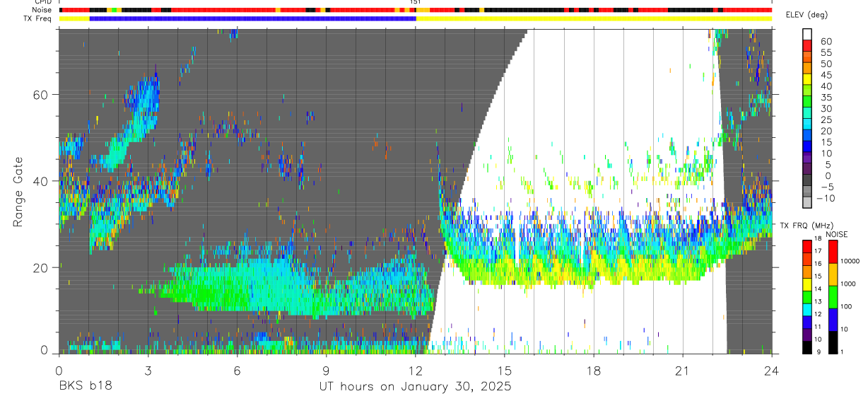Click the TX FRQ label 9
The image size is (868, 401).
pos(819,353)
